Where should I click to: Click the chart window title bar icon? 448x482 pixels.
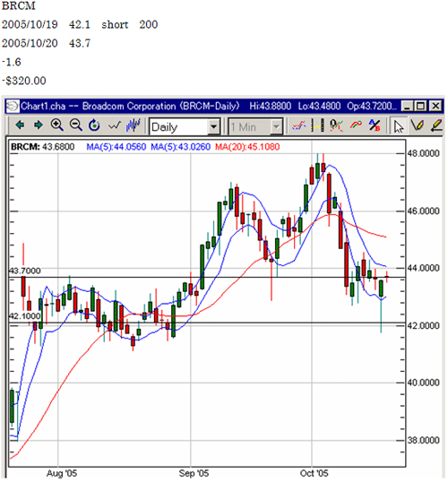[x=13, y=107]
